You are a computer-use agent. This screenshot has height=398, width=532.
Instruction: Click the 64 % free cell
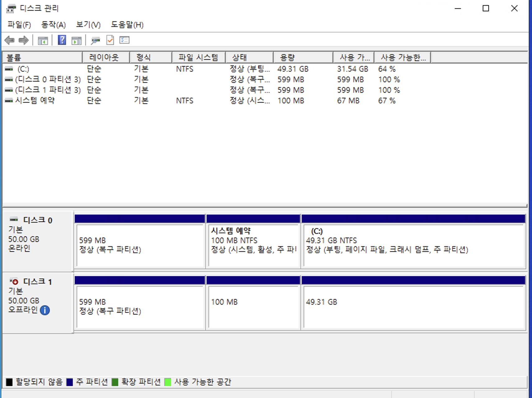tap(387, 69)
